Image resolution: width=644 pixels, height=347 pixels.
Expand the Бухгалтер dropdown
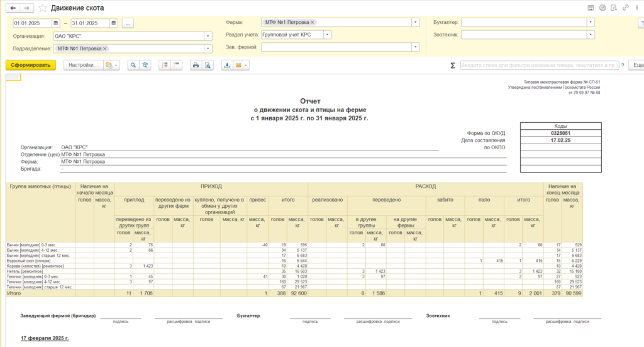click(591, 22)
